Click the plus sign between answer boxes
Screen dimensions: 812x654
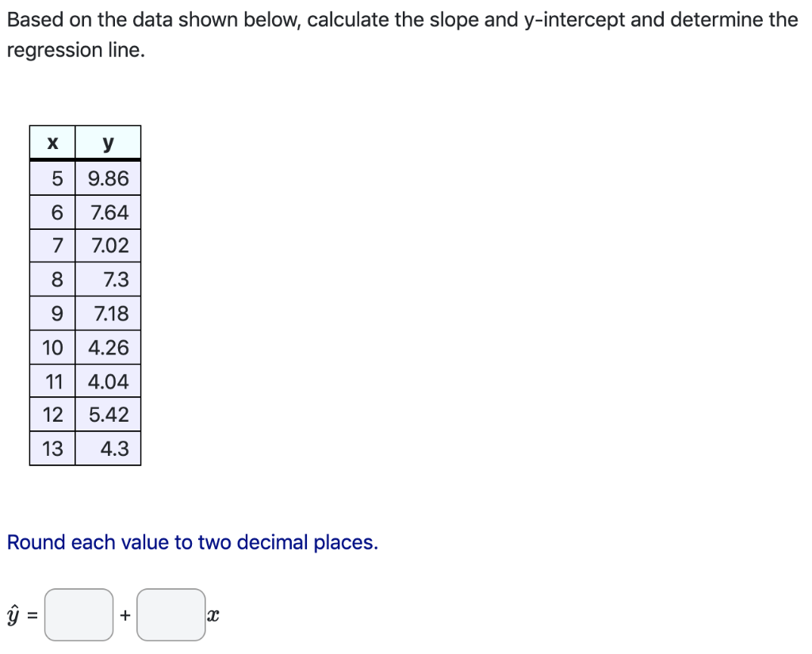click(x=125, y=614)
